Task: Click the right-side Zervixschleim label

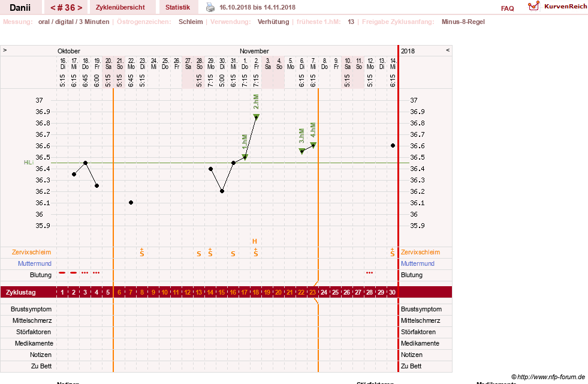Action: pos(420,252)
